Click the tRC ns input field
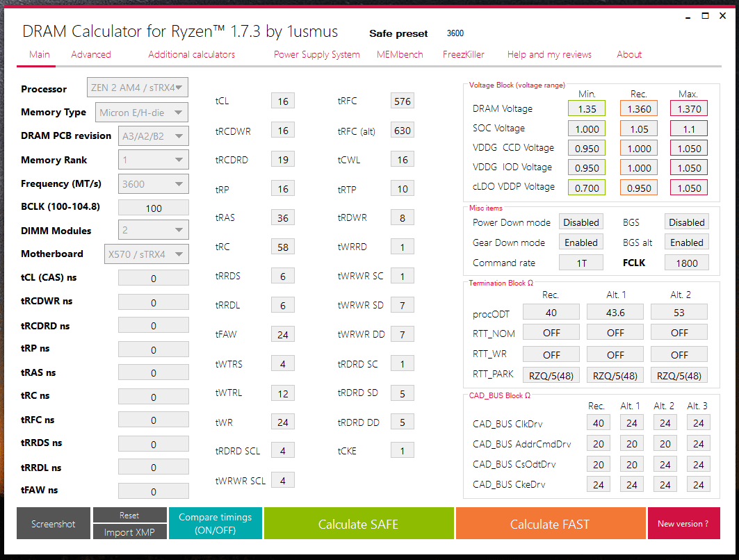This screenshot has width=739, height=560. pos(153,397)
